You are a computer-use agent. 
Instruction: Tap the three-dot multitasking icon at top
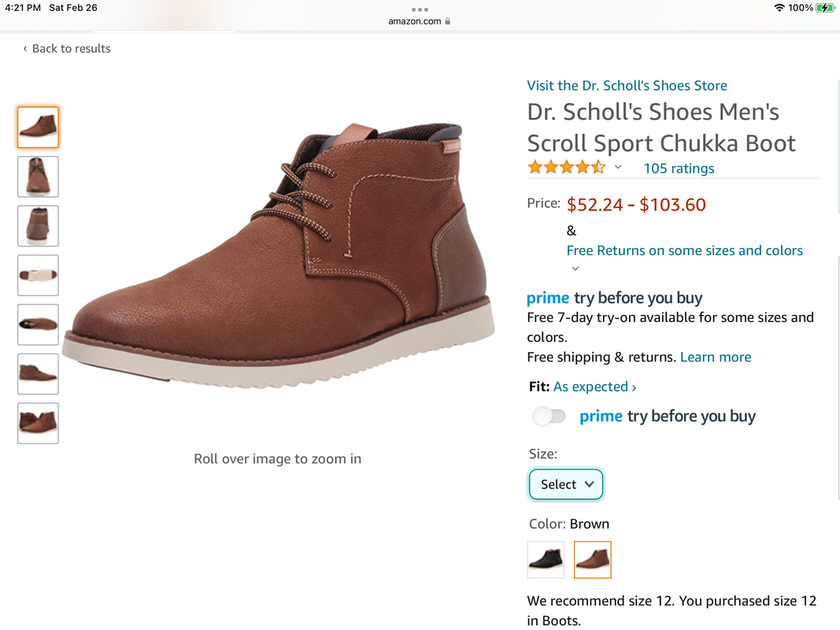(x=420, y=9)
